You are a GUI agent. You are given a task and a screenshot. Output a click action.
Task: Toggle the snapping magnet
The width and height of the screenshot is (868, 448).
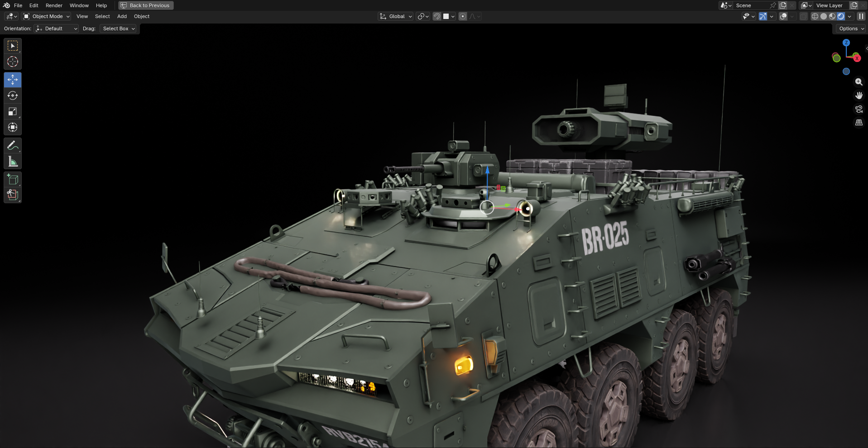pyautogui.click(x=437, y=16)
